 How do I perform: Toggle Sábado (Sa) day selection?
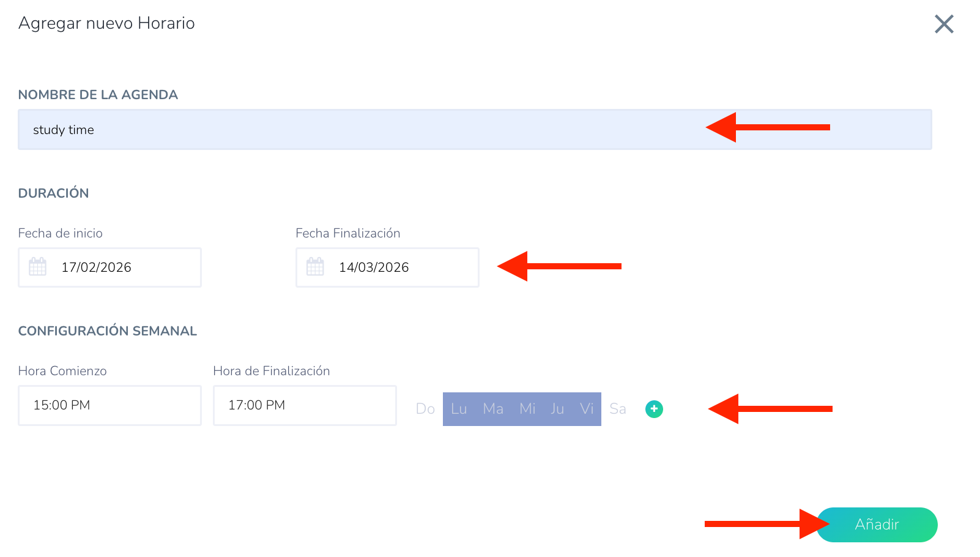click(618, 409)
